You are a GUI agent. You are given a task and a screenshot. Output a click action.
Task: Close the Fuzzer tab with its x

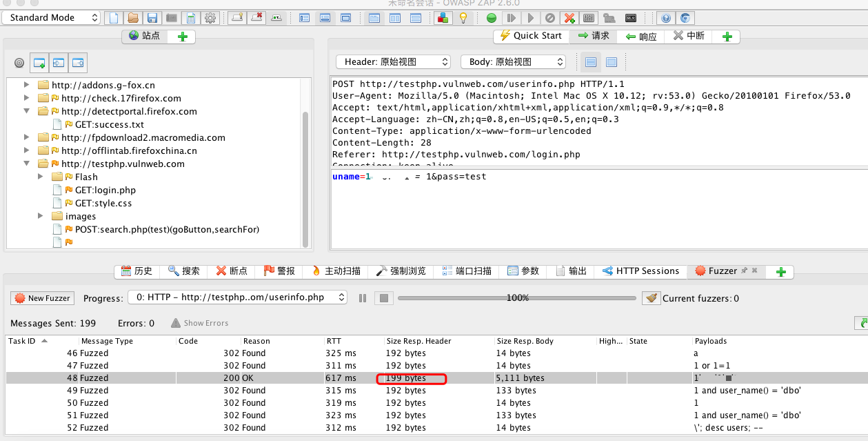(754, 271)
